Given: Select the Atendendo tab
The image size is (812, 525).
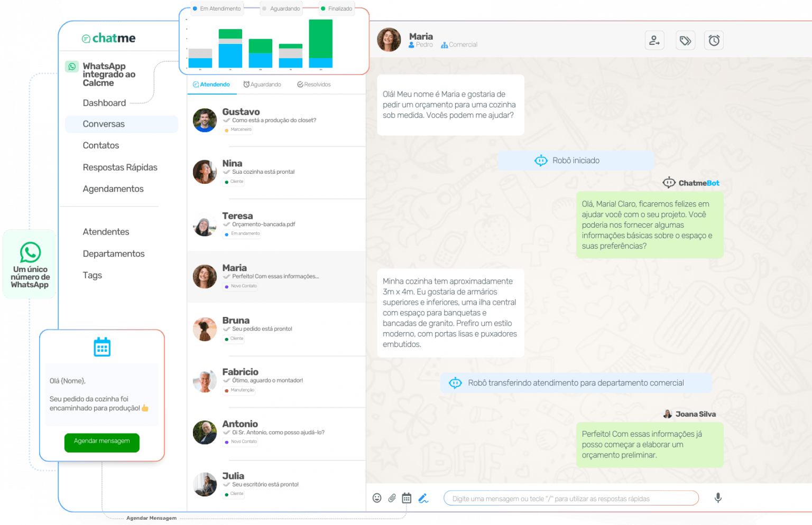Looking at the screenshot, I should pyautogui.click(x=211, y=85).
